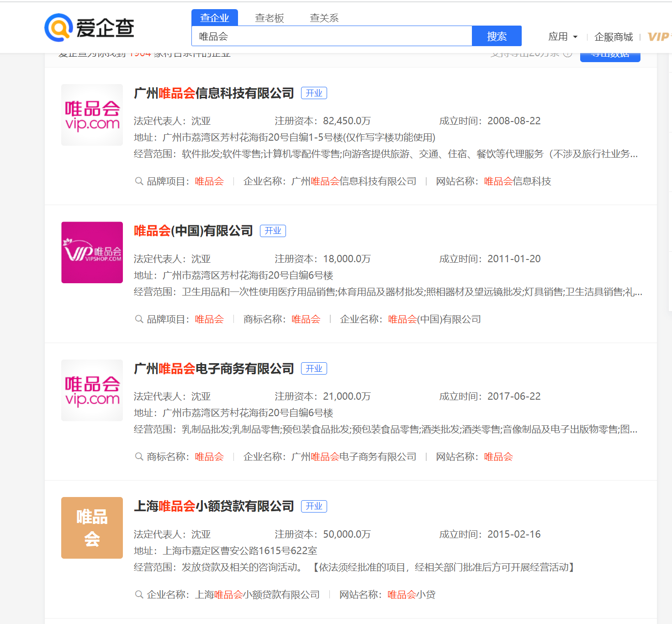672x624 pixels.
Task: Click magnifier icon in 广州唯品会电子商务 match row
Action: click(x=139, y=457)
